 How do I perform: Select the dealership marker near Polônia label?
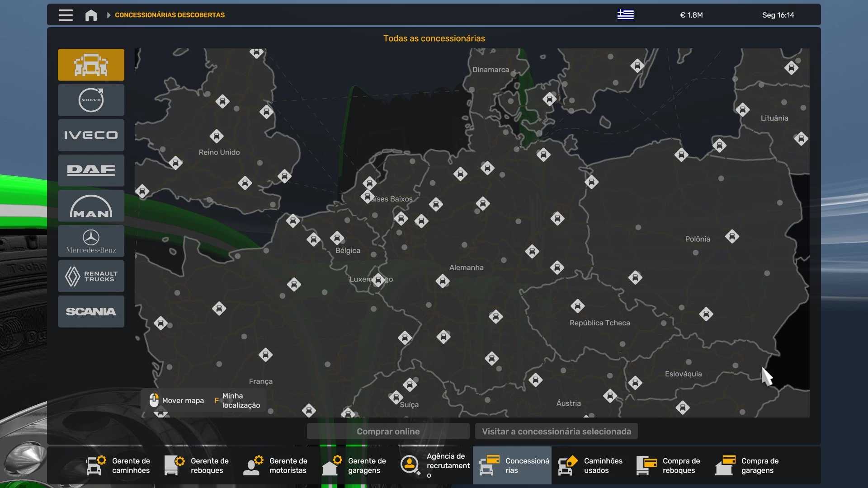point(732,236)
